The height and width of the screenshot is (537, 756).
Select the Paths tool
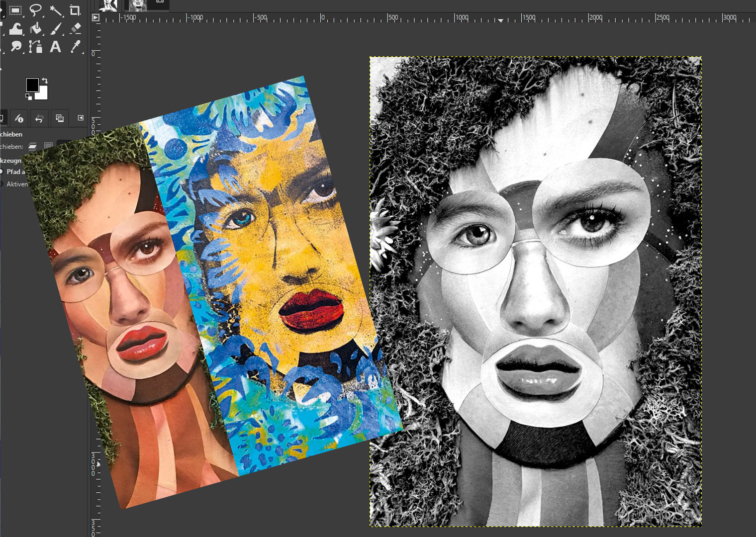35,47
